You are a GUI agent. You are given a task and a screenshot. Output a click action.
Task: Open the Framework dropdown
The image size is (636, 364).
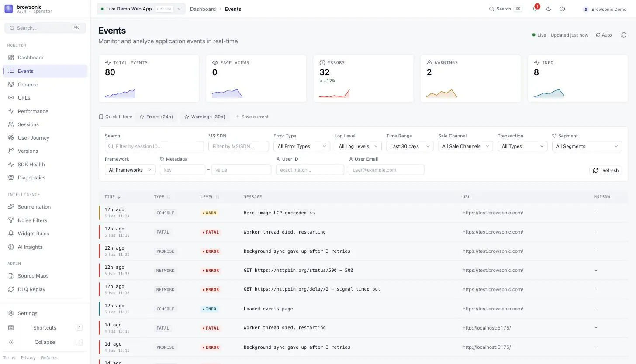click(130, 170)
